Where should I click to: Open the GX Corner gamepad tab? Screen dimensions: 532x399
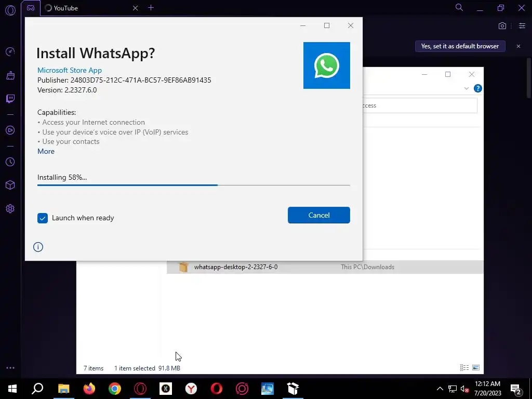pyautogui.click(x=31, y=8)
